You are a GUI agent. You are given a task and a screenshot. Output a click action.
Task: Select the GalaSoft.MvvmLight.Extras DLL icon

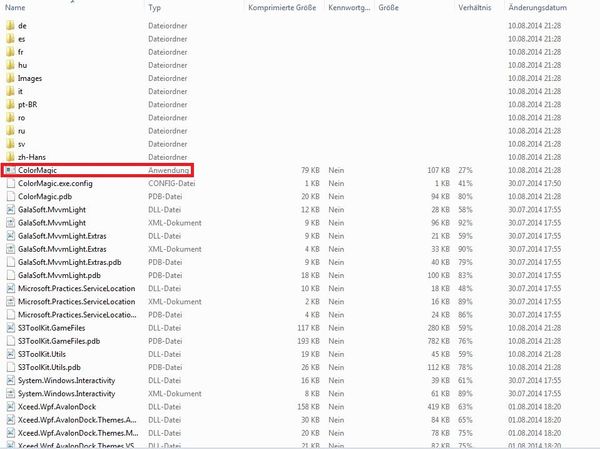(11, 236)
